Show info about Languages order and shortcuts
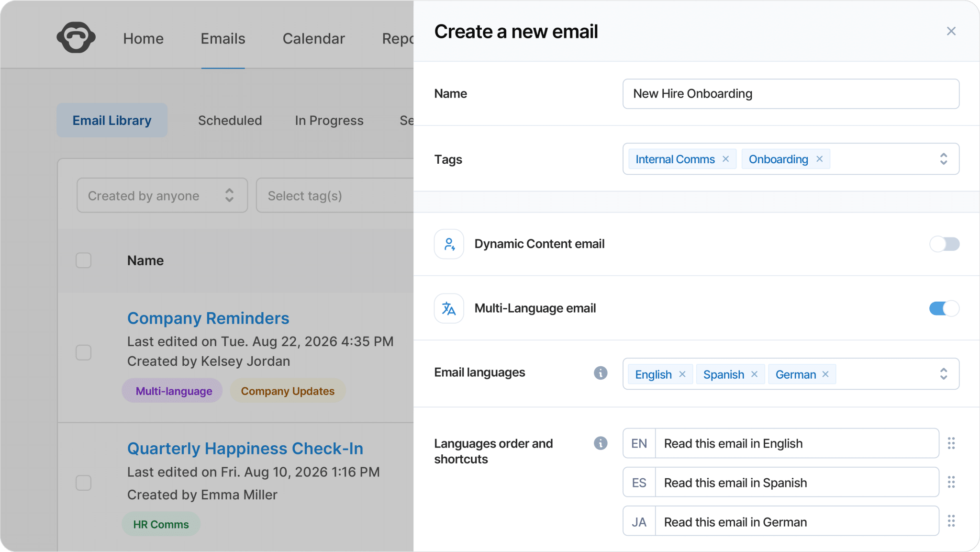 pos(601,443)
